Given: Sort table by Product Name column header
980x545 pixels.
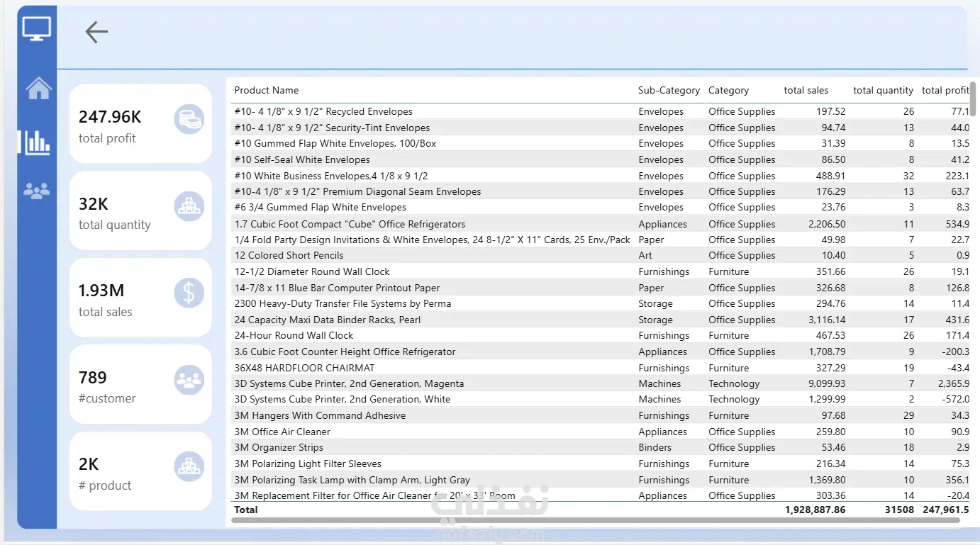Looking at the screenshot, I should point(267,90).
